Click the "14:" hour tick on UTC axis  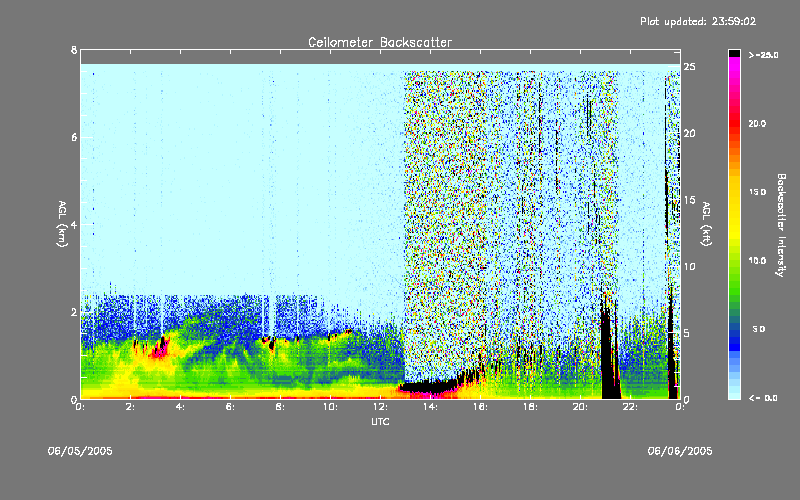pyautogui.click(x=430, y=407)
